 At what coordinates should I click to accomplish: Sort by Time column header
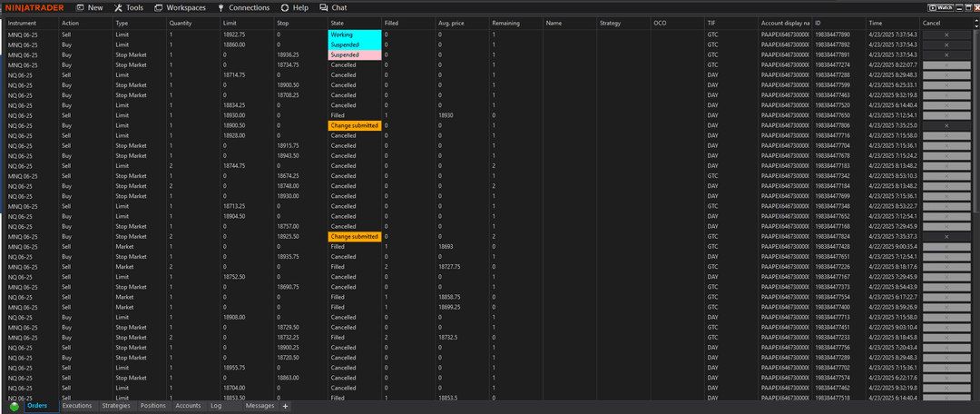(x=892, y=23)
